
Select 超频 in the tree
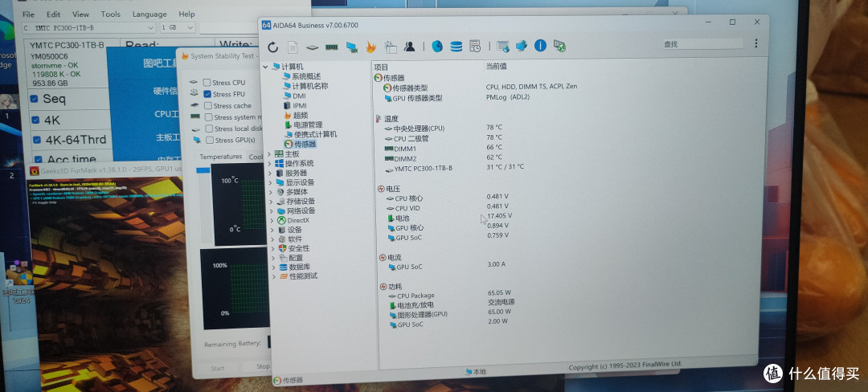point(301,116)
